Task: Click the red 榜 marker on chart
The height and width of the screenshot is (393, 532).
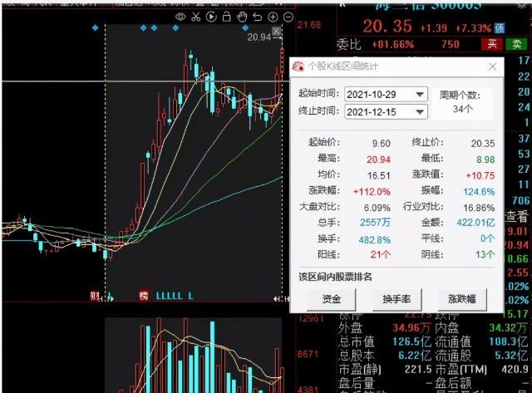Action: (144, 296)
